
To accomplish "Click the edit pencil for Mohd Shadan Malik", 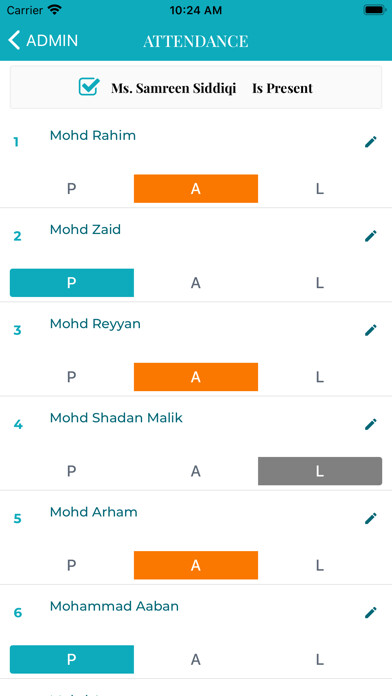I will coord(370,424).
